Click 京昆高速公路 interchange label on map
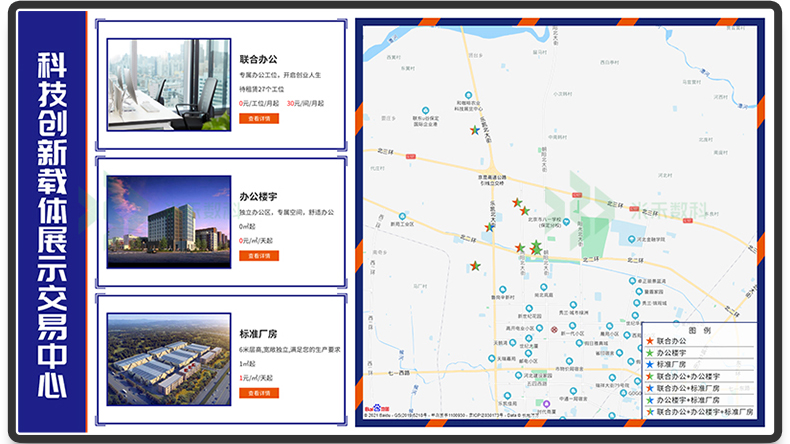This screenshot has width=790, height=444. click(492, 180)
